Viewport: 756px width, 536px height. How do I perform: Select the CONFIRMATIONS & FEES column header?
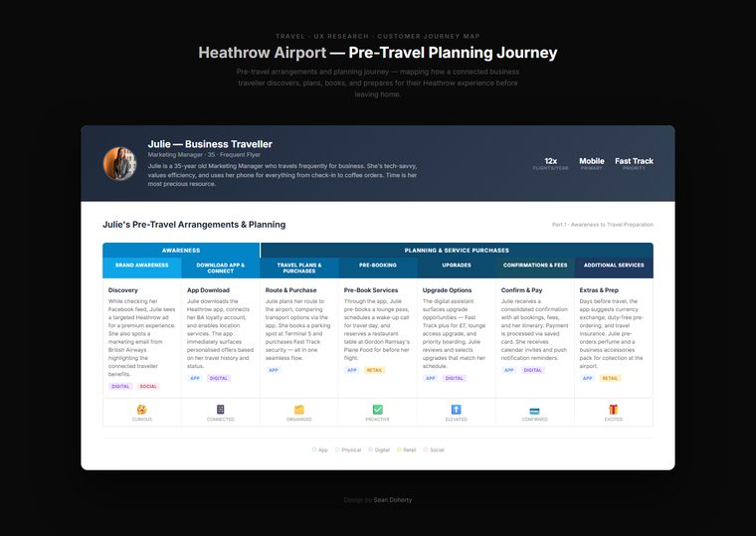click(x=535, y=268)
